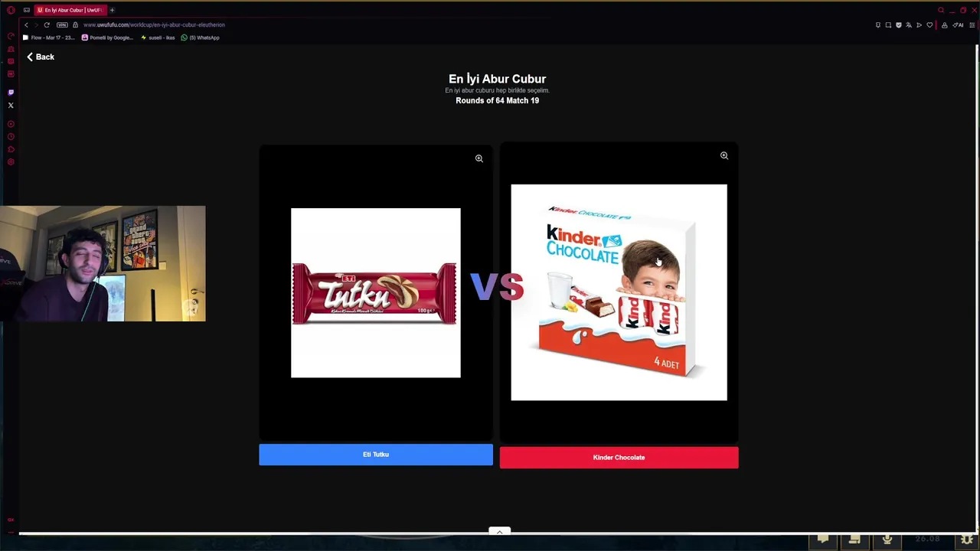Click the padlock site info icon
This screenshot has width=980, height=551.
[x=75, y=24]
